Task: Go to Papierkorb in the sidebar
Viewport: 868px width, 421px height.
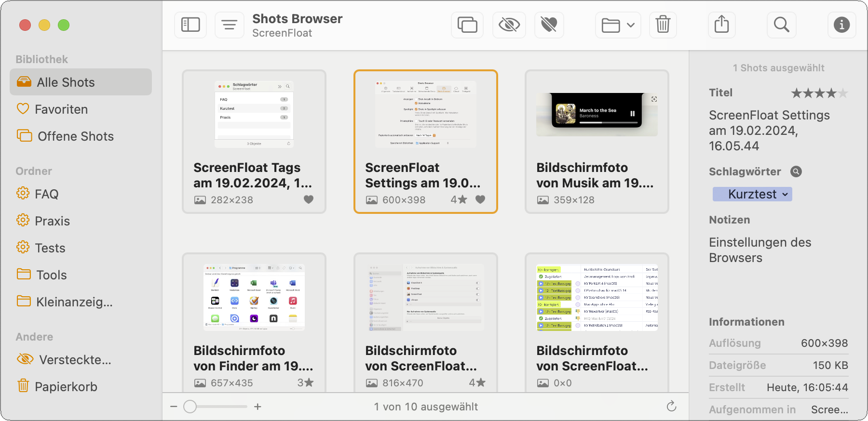Action: point(66,387)
